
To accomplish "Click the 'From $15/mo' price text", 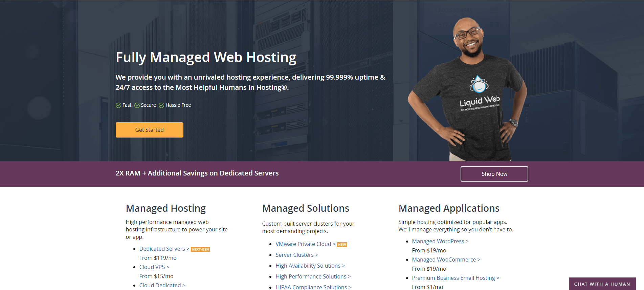I will 156,276.
